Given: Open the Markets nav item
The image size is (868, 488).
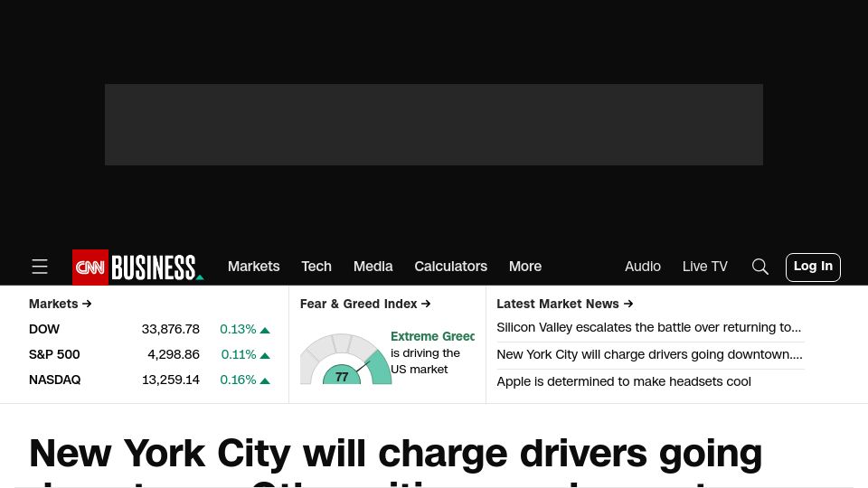Looking at the screenshot, I should tap(253, 266).
